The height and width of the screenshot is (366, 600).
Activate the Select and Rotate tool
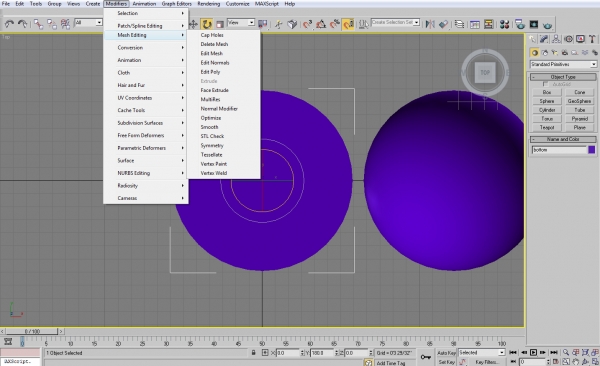point(207,24)
